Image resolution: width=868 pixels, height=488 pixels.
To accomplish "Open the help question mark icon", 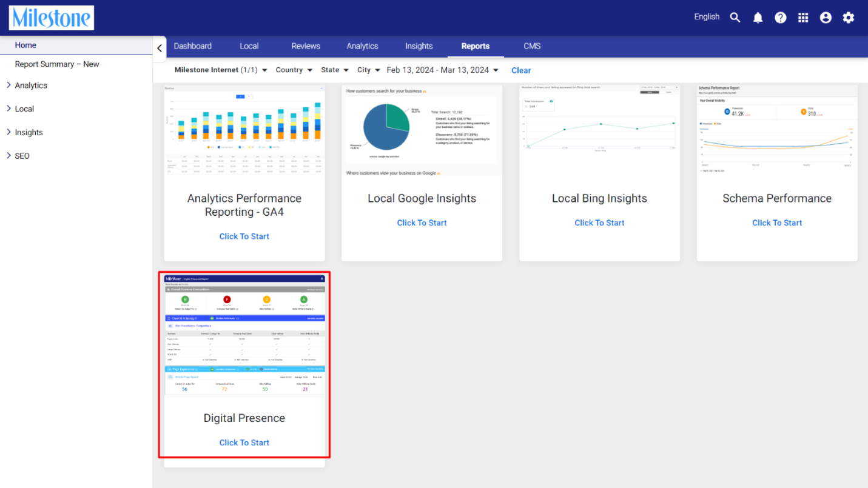I will point(781,18).
